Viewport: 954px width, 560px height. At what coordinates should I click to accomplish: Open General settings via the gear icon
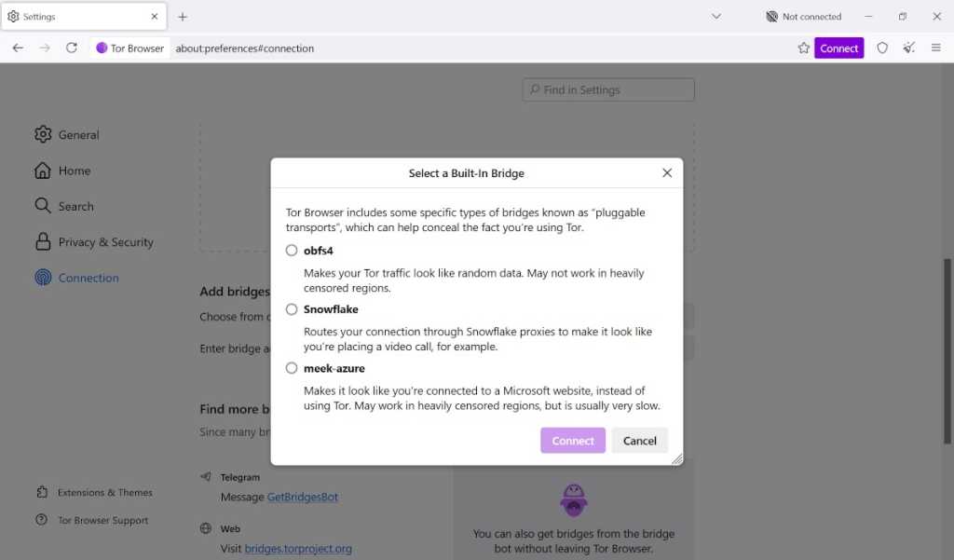[43, 134]
